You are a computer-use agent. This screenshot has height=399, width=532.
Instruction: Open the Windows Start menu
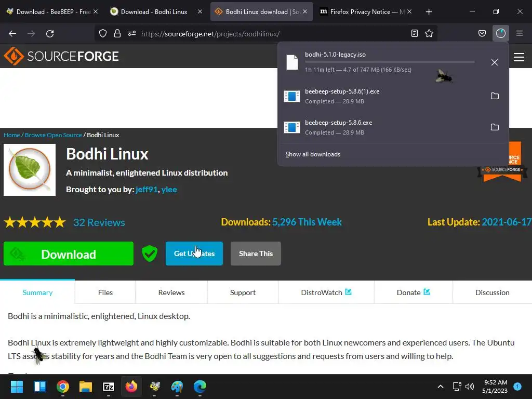point(17,387)
